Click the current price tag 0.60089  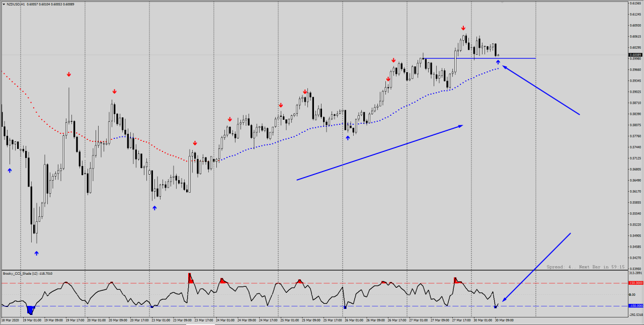tap(635, 54)
